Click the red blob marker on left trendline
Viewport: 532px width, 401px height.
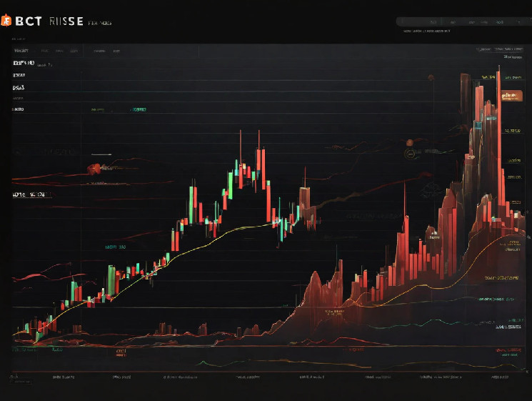pos(94,169)
